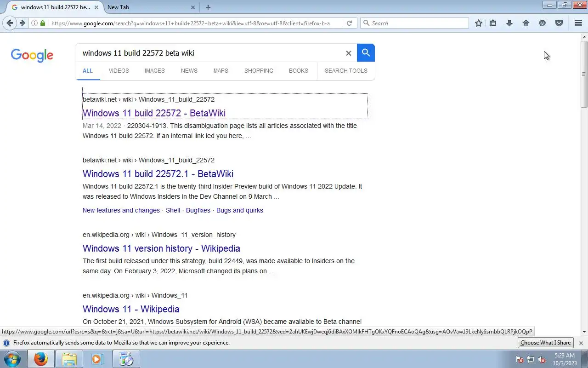
Task: Launch Windows Media Player from taskbar
Action: click(x=97, y=359)
